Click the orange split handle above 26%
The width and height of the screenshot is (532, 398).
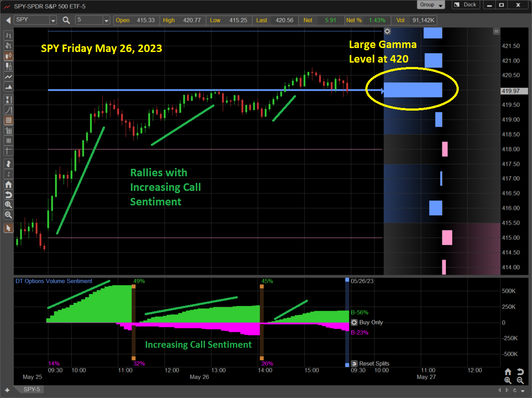click(262, 358)
